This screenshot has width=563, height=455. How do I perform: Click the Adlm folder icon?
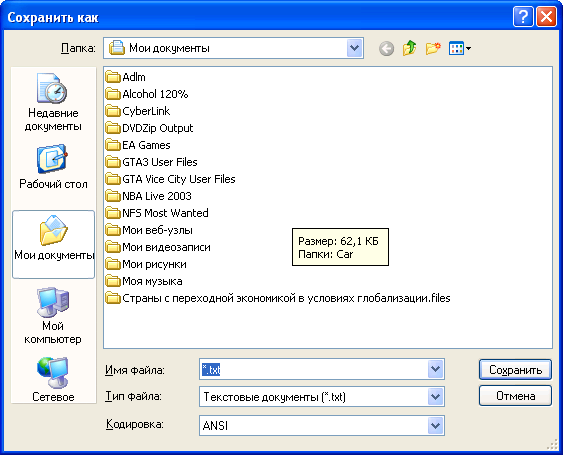click(113, 77)
